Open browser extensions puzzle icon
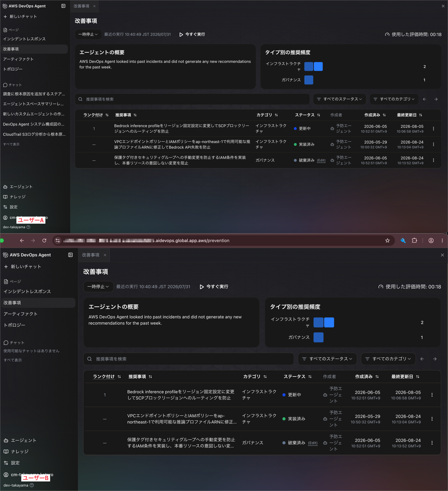 (x=414, y=241)
